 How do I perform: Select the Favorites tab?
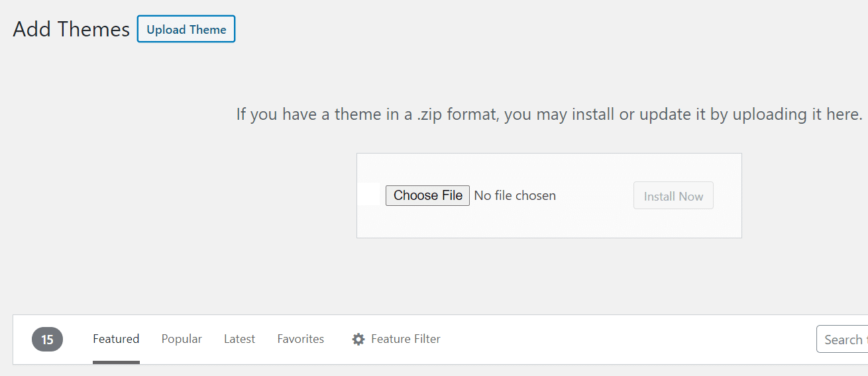tap(301, 339)
